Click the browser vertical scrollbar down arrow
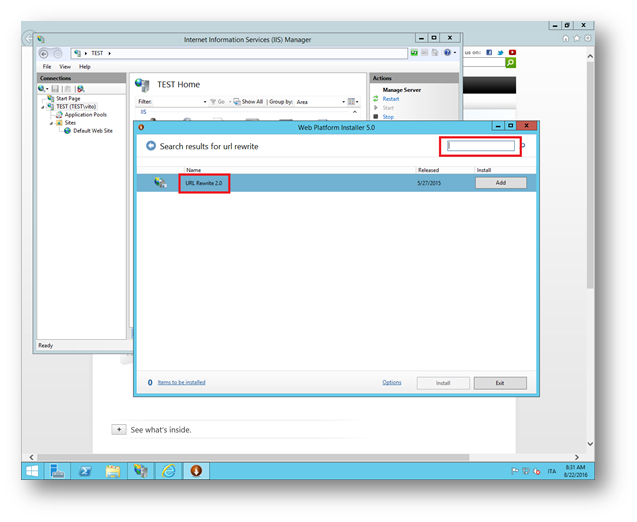This screenshot has width=637, height=522. coord(590,444)
